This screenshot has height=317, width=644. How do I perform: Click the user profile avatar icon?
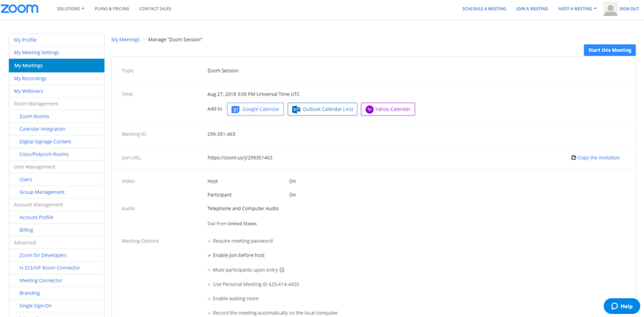tap(610, 8)
